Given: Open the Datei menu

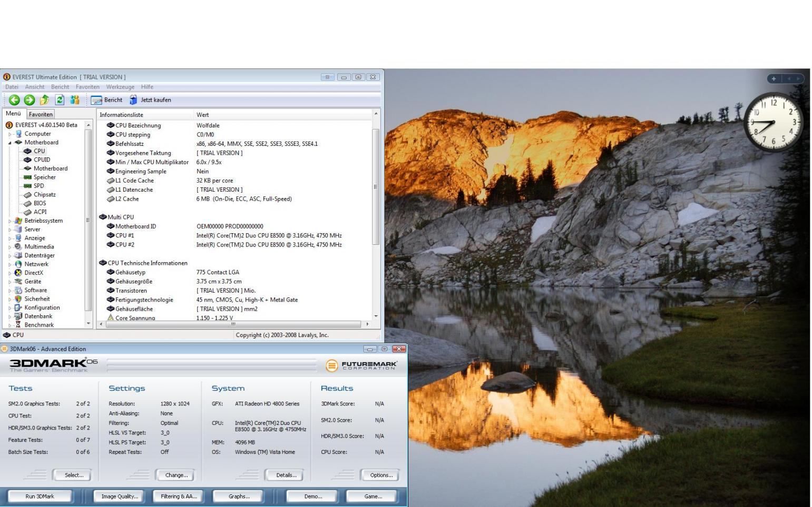Looking at the screenshot, I should pos(12,87).
